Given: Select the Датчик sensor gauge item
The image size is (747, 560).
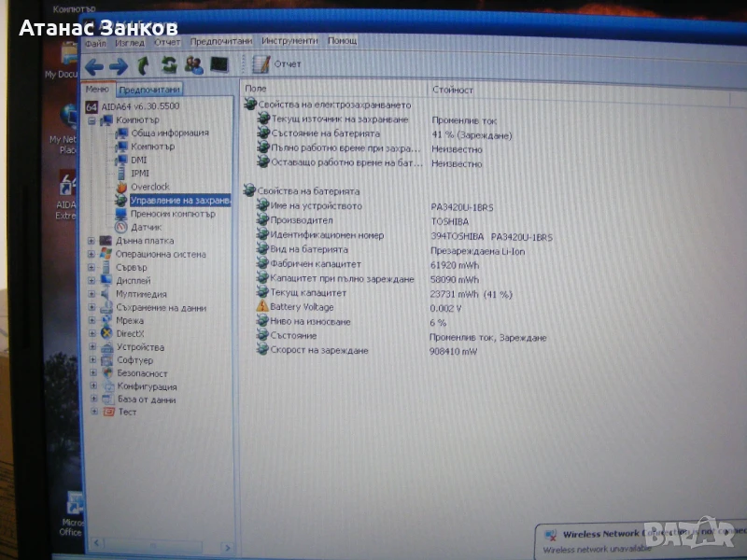Looking at the screenshot, I should coord(146,227).
